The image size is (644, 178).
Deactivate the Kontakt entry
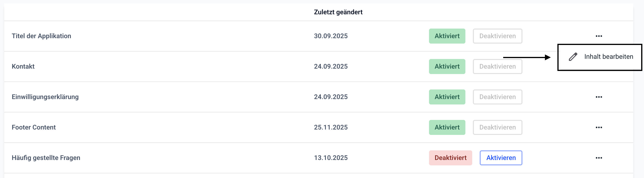pos(497,67)
